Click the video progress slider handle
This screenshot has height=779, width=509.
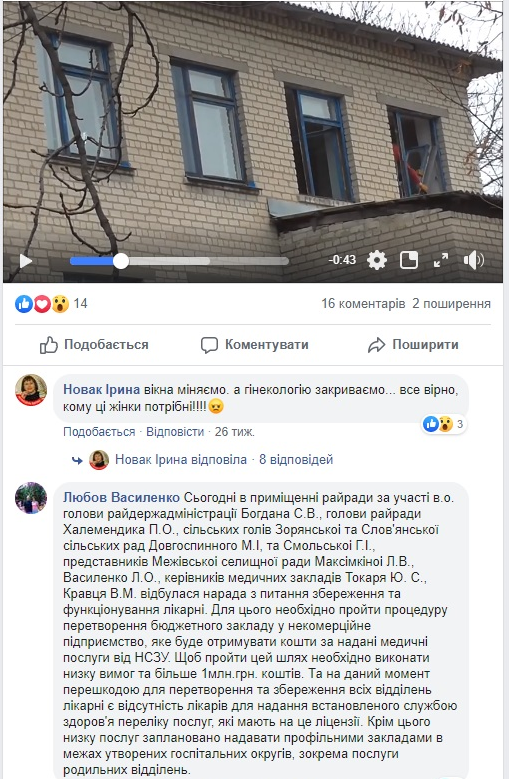point(121,261)
